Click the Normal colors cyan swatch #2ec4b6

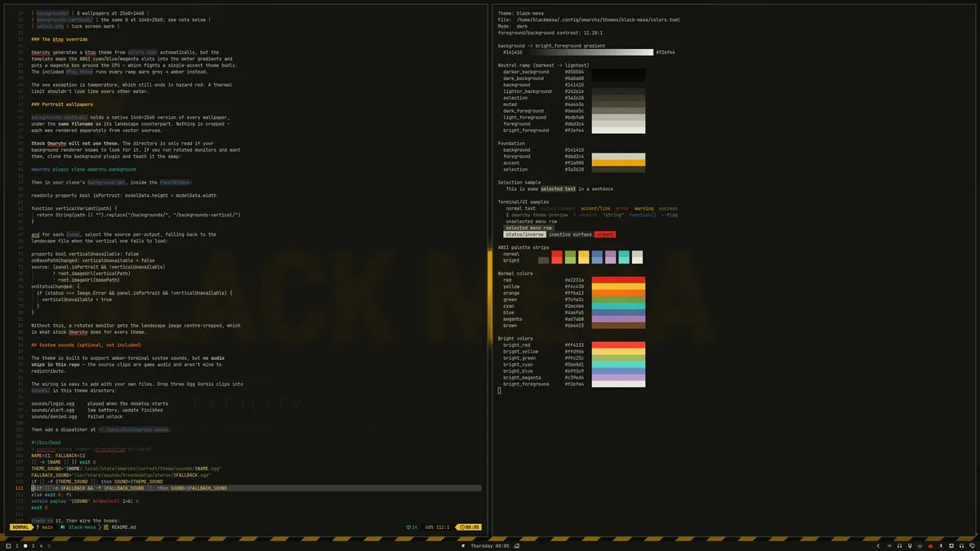[618, 306]
